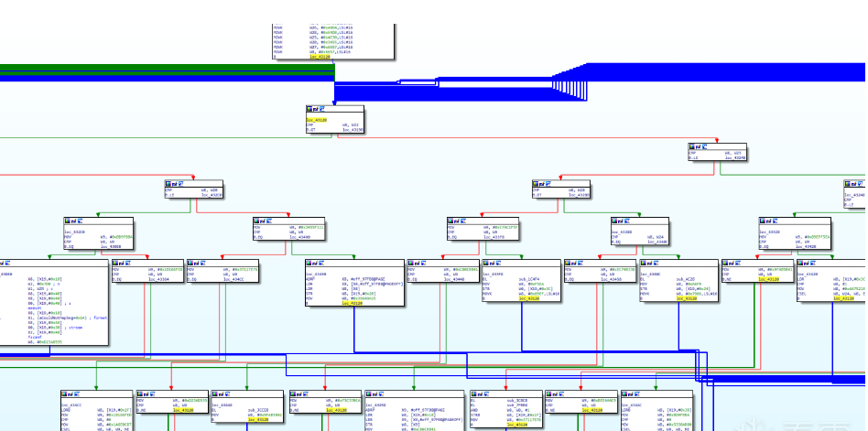Click the group icon on the loc_43288 block
This screenshot has width=868, height=431.
tap(626, 221)
